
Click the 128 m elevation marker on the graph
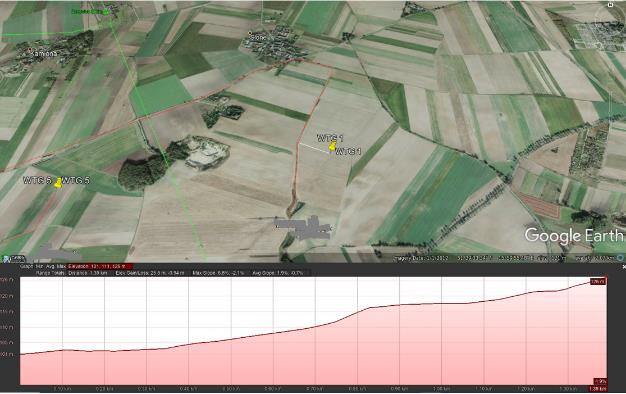point(598,281)
